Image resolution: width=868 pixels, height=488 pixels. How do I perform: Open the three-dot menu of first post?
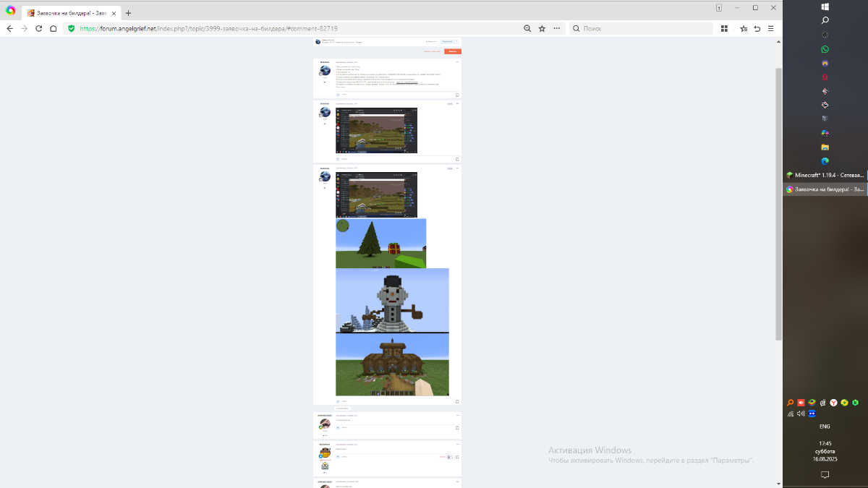457,62
